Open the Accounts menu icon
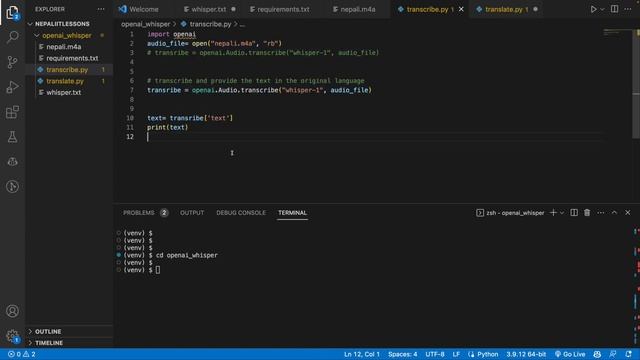This screenshot has height=360, width=640. pyautogui.click(x=12, y=311)
